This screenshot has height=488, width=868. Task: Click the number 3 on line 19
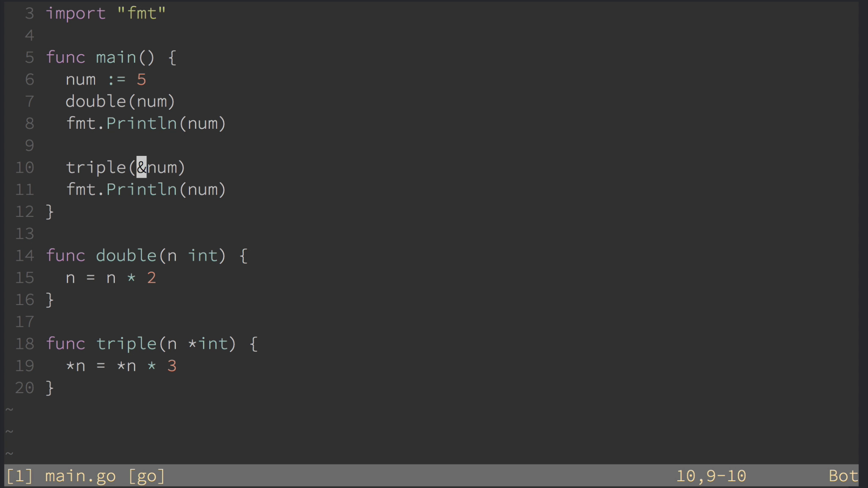(x=172, y=366)
